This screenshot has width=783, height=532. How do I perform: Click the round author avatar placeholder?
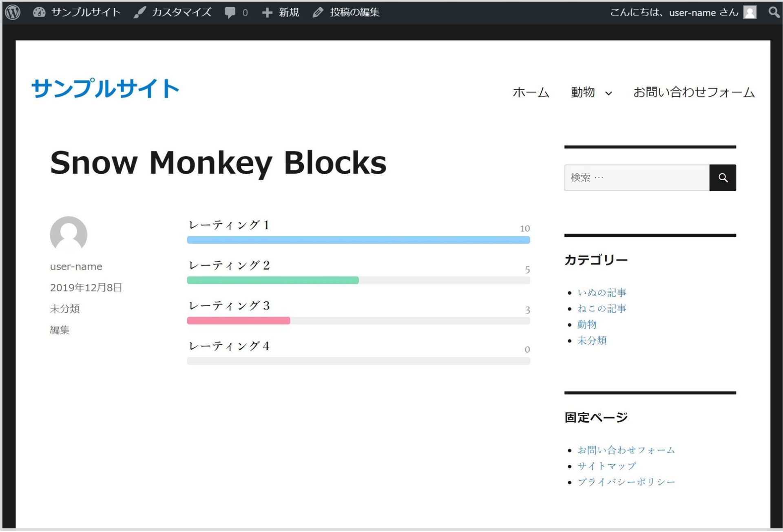tap(68, 235)
